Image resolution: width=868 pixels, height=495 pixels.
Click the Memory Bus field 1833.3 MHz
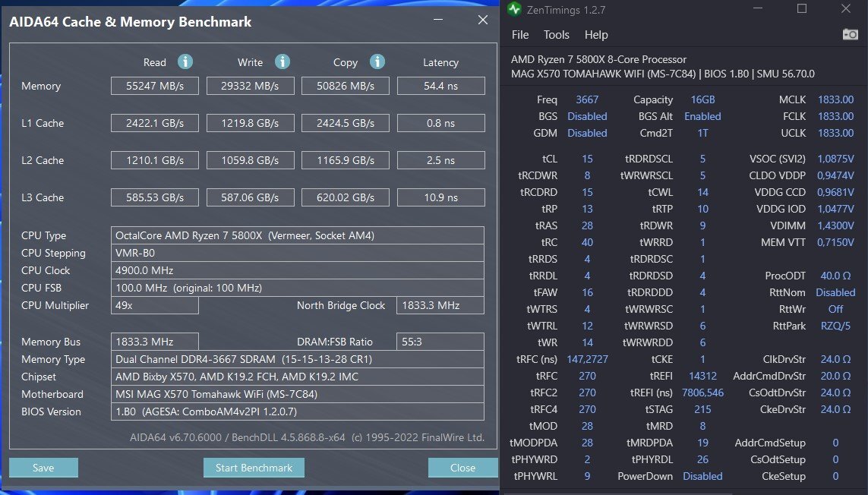pos(154,342)
